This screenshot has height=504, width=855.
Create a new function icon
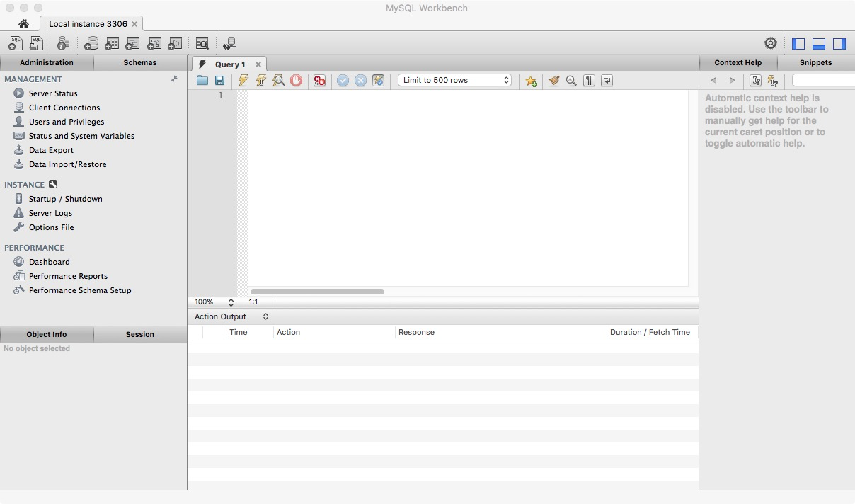pos(175,44)
